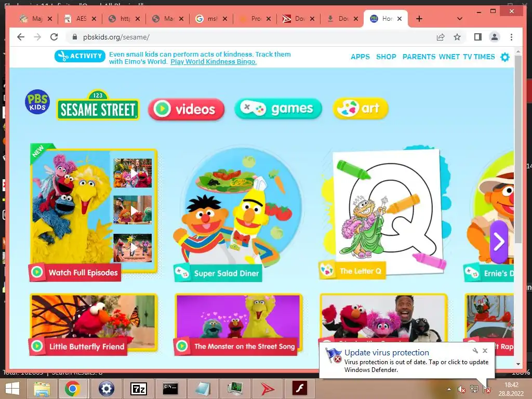Play icon on Watch Full Episodes label
This screenshot has width=532, height=399.
coord(37,272)
